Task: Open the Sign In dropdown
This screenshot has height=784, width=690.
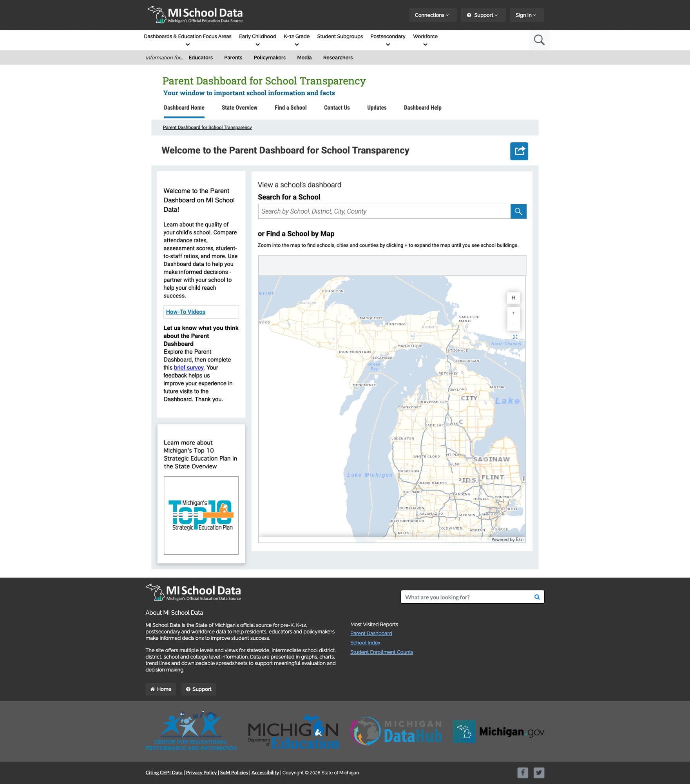Action: pyautogui.click(x=526, y=15)
